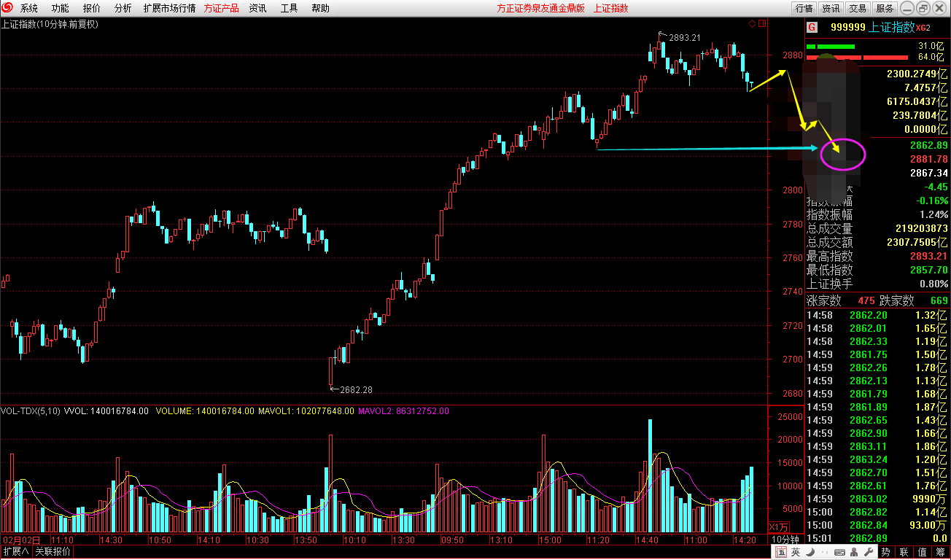Open the 资讯 menu in menu bar
Viewport: 951px width, 560px height.
pos(257,9)
